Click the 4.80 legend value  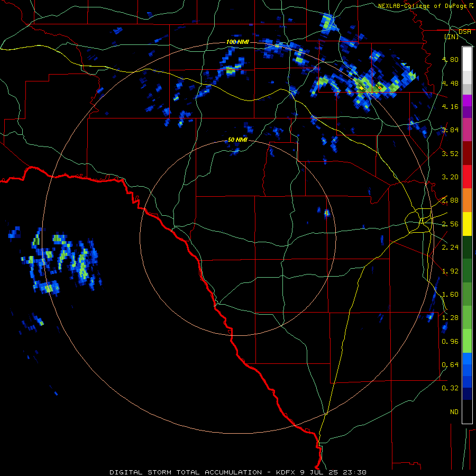tap(450, 59)
